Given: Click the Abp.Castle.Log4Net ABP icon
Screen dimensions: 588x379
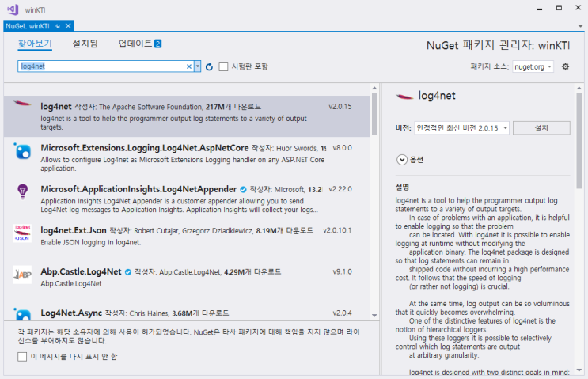Looking at the screenshot, I should point(22,275).
